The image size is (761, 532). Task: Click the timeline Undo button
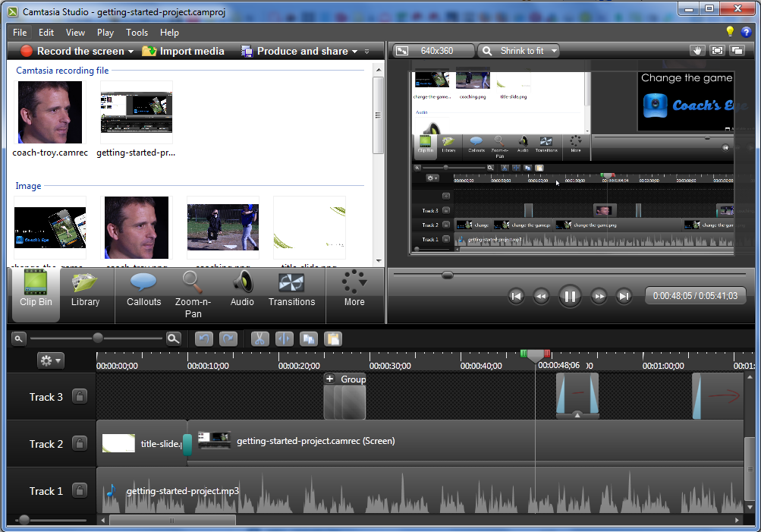point(204,338)
